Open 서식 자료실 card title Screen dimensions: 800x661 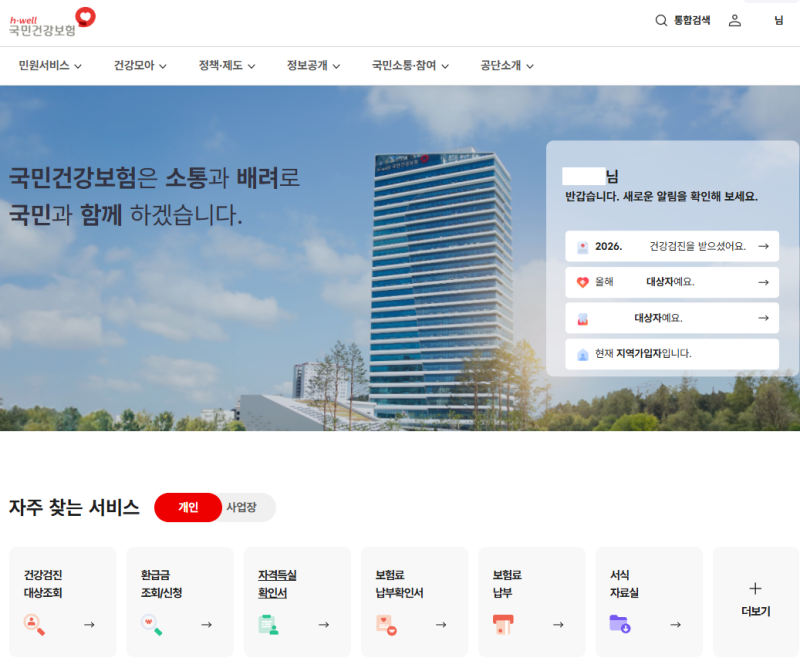tap(624, 584)
